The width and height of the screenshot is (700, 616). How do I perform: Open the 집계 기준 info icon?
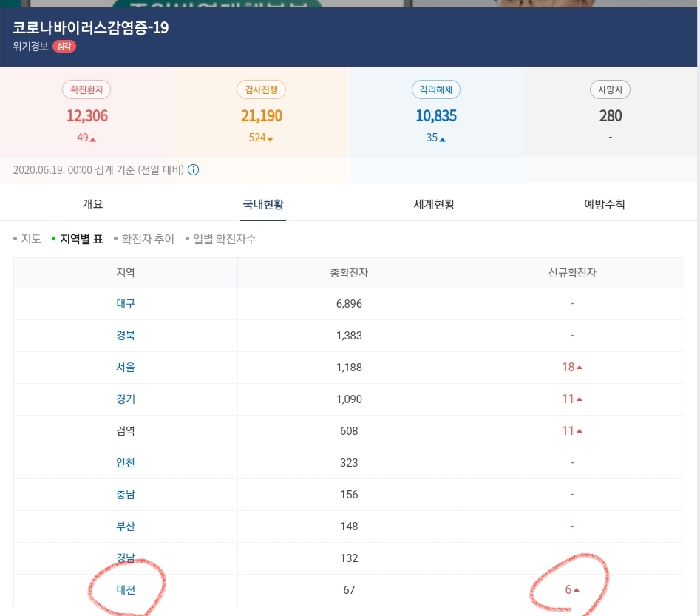pos(193,170)
